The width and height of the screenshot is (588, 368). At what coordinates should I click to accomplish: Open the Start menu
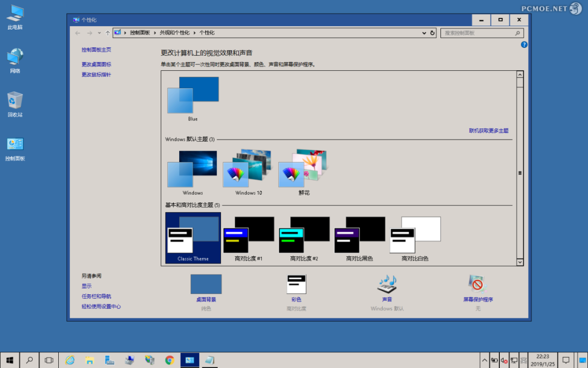tap(10, 360)
